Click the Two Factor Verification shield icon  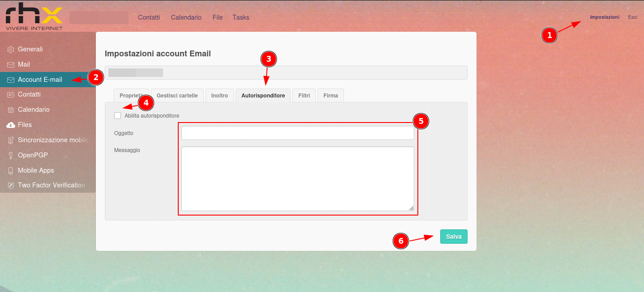tap(11, 185)
